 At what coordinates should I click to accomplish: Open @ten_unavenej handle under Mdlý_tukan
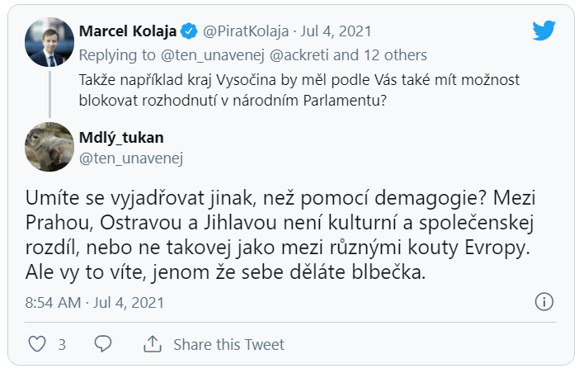pyautogui.click(x=130, y=157)
